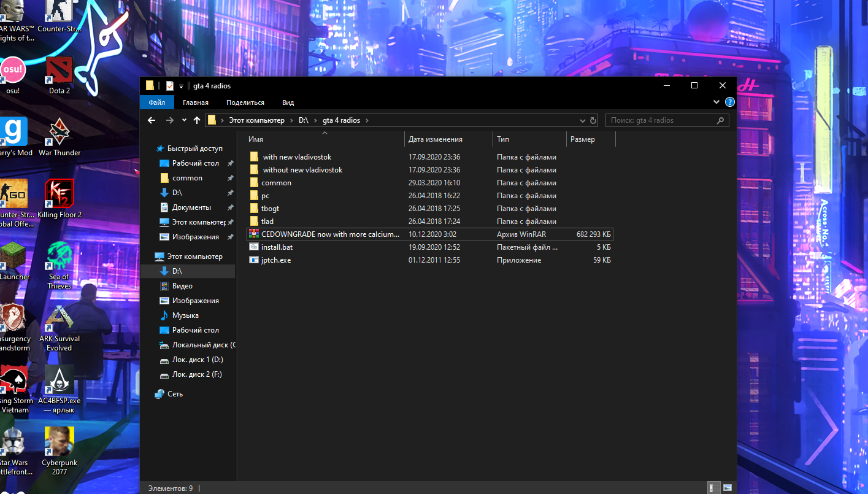868x494 pixels.
Task: Open the Файл menu tab
Action: [156, 102]
